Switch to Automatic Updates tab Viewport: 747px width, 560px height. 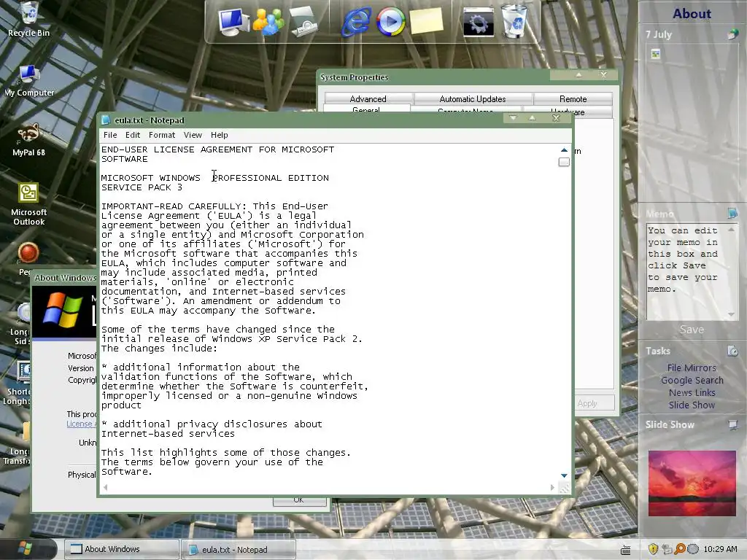point(473,98)
